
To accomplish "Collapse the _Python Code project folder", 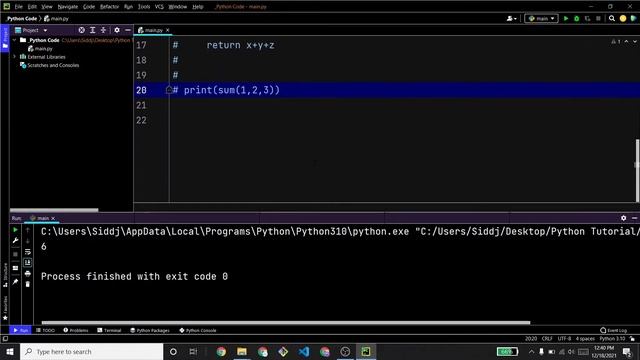I will pyautogui.click(x=15, y=40).
